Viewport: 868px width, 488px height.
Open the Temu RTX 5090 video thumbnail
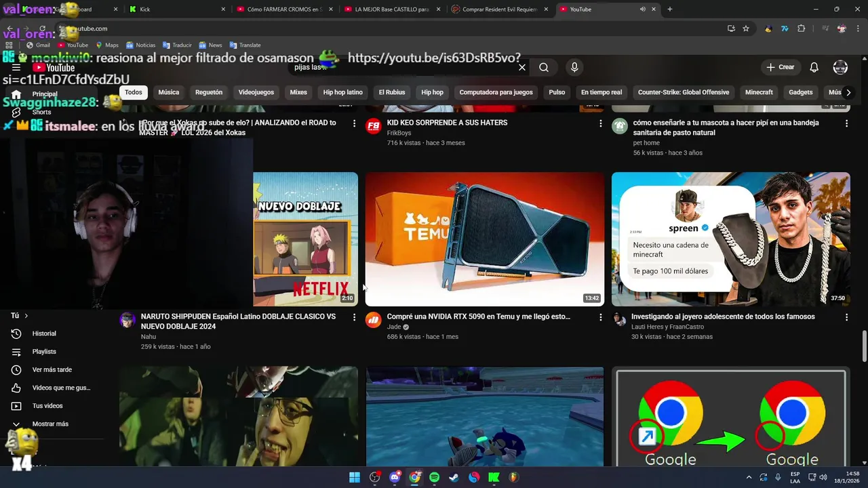click(484, 239)
